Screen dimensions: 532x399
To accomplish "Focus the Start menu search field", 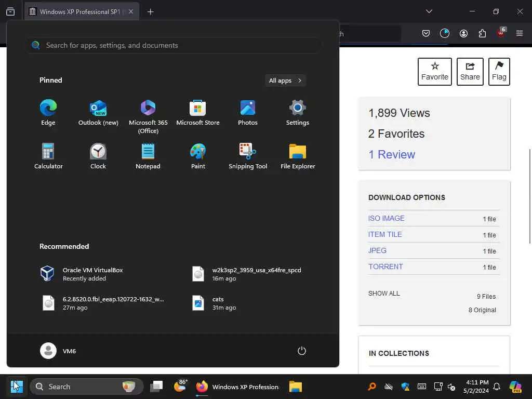I will (173, 45).
